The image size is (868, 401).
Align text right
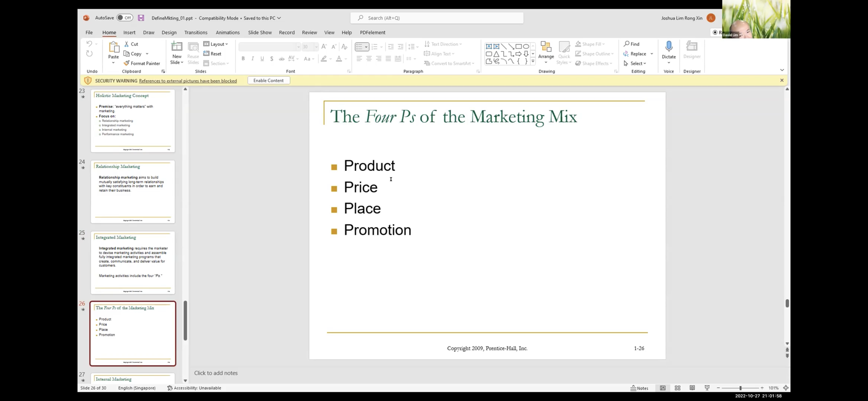tap(378, 59)
